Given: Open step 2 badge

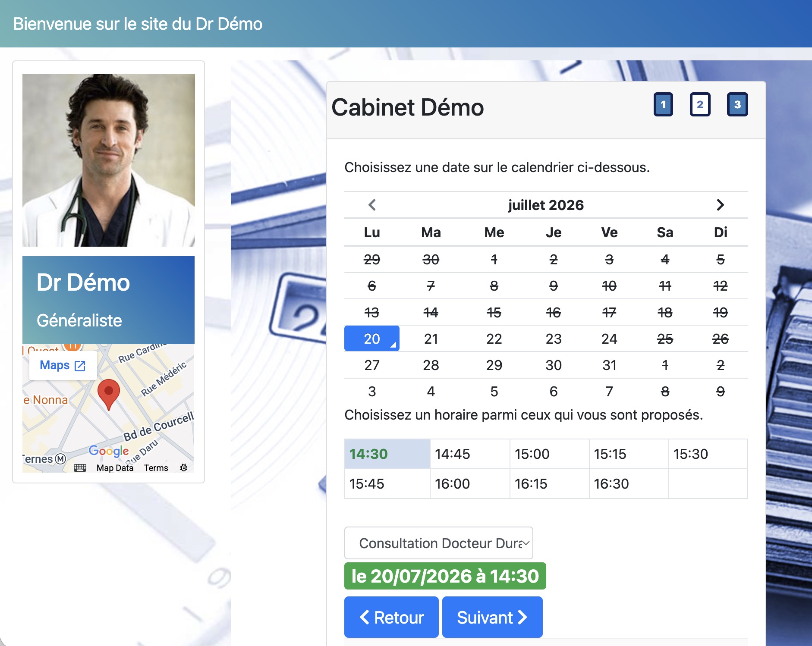Looking at the screenshot, I should pos(700,104).
